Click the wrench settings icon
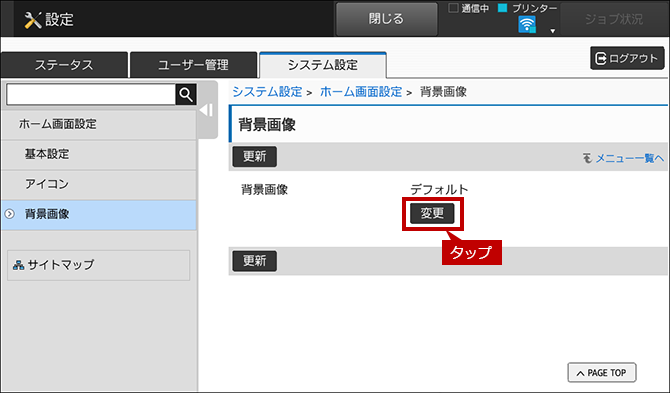 pyautogui.click(x=33, y=20)
